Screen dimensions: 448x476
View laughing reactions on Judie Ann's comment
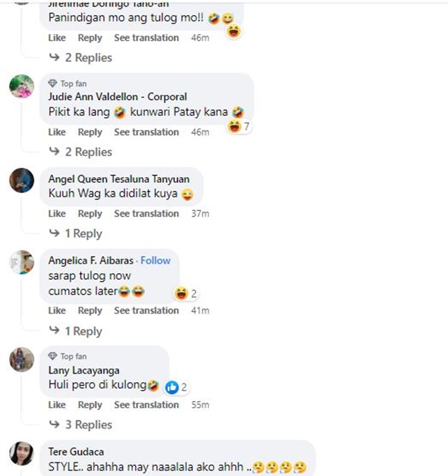point(238,126)
